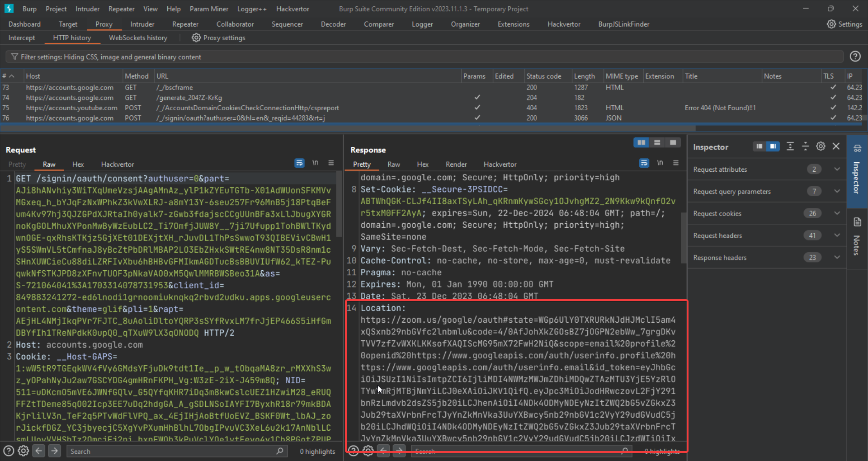Open the Intercept subtab
This screenshot has height=461, width=868.
tap(21, 38)
